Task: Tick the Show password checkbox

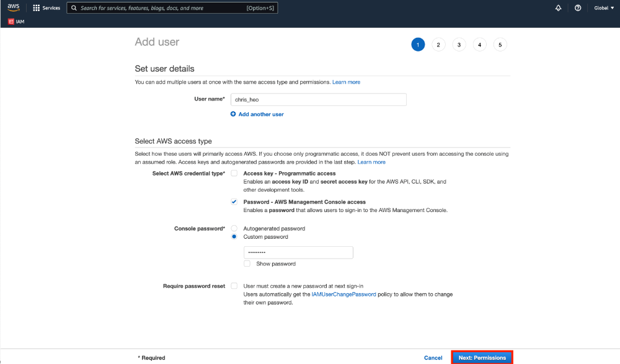Action: tap(247, 264)
